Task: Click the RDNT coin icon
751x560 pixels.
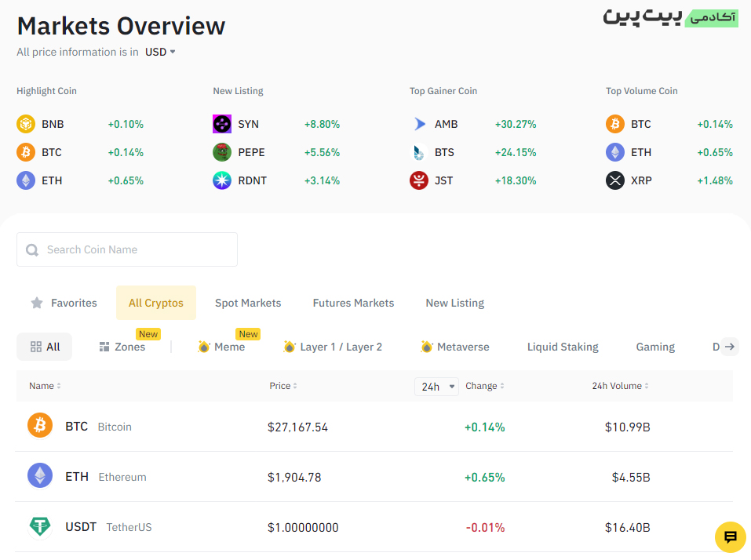Action: point(222,180)
